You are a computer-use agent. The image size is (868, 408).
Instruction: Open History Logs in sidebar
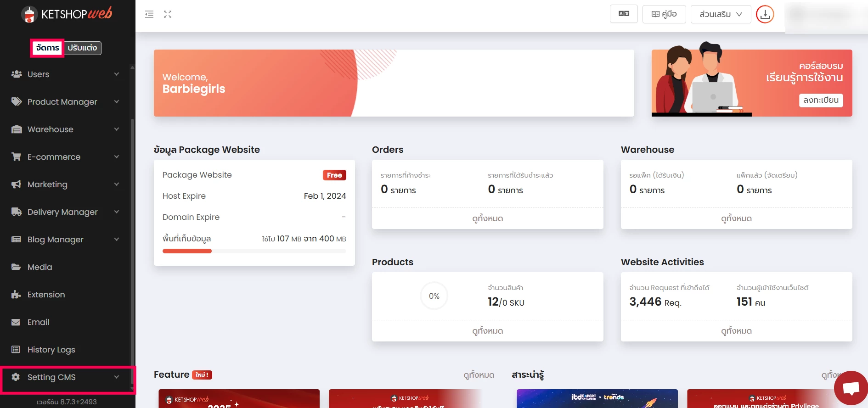point(51,350)
